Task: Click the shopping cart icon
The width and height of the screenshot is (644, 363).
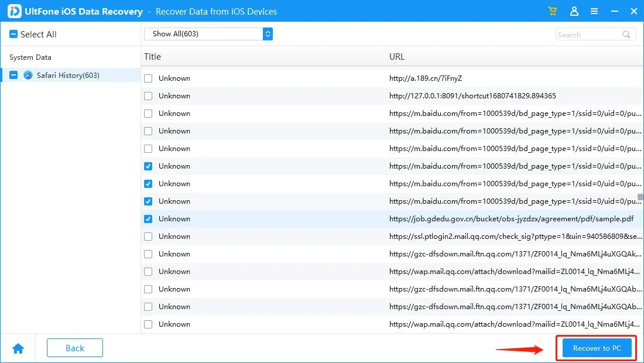Action: 552,11
